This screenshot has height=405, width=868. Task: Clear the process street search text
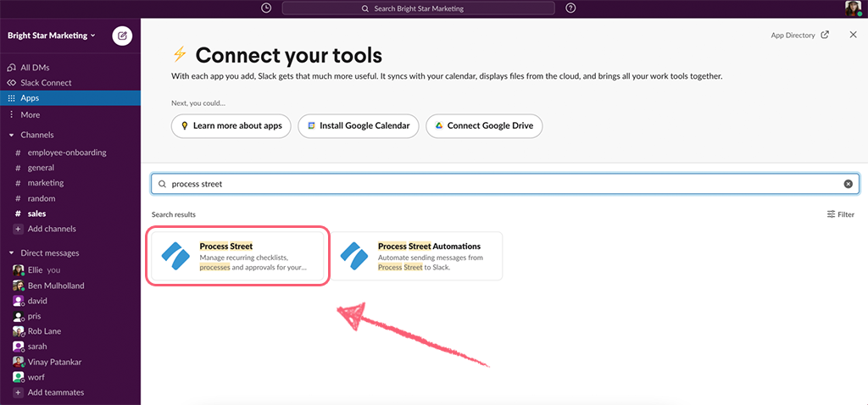coord(848,184)
